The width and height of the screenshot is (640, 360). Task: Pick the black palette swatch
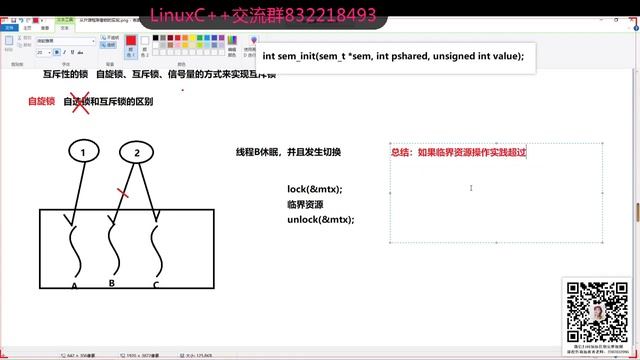pyautogui.click(x=156, y=38)
